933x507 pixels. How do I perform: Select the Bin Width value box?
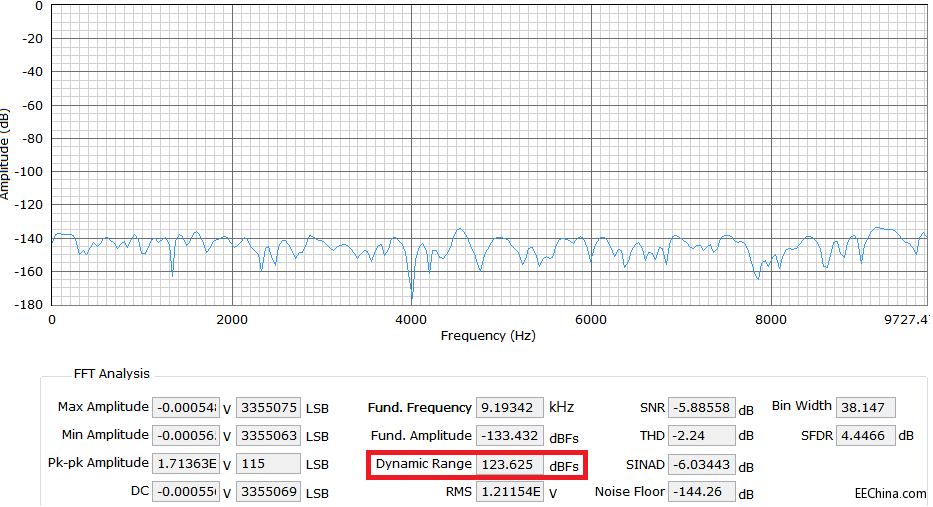pyautogui.click(x=865, y=408)
